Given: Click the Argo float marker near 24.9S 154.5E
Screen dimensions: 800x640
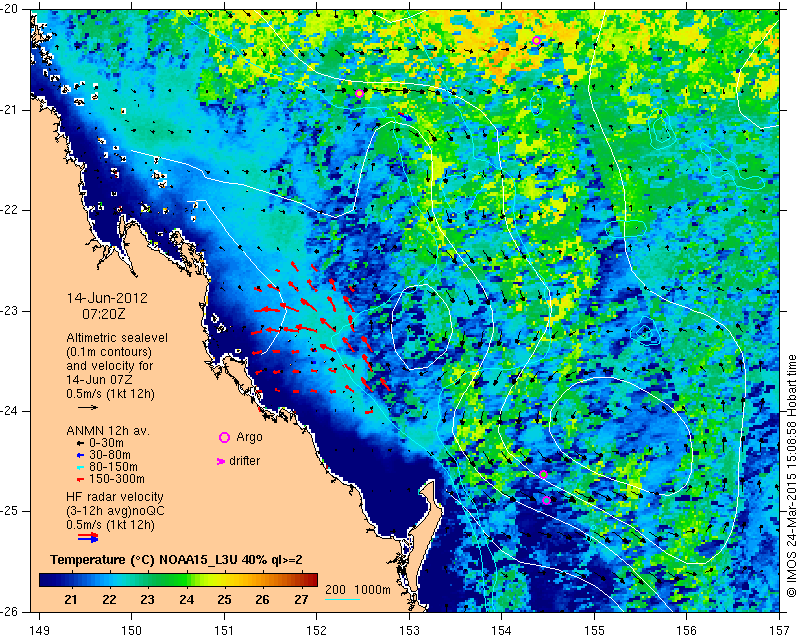Looking at the screenshot, I should (x=546, y=501).
